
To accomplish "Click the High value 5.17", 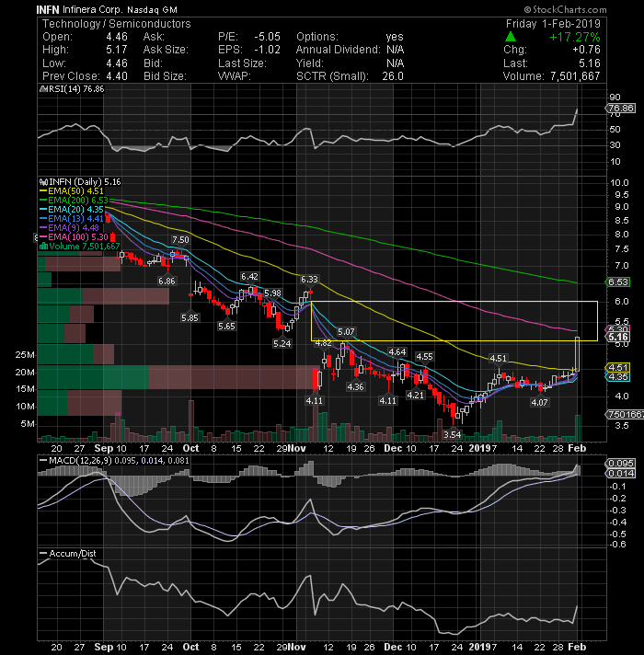I will click(117, 50).
